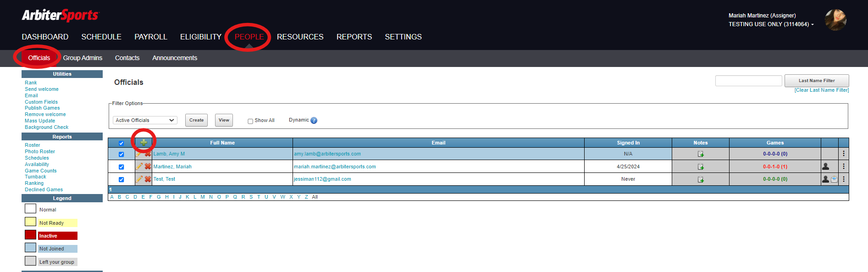Image resolution: width=868 pixels, height=272 pixels.
Task: Expand the Active Officials filter dropdown
Action: (145, 120)
